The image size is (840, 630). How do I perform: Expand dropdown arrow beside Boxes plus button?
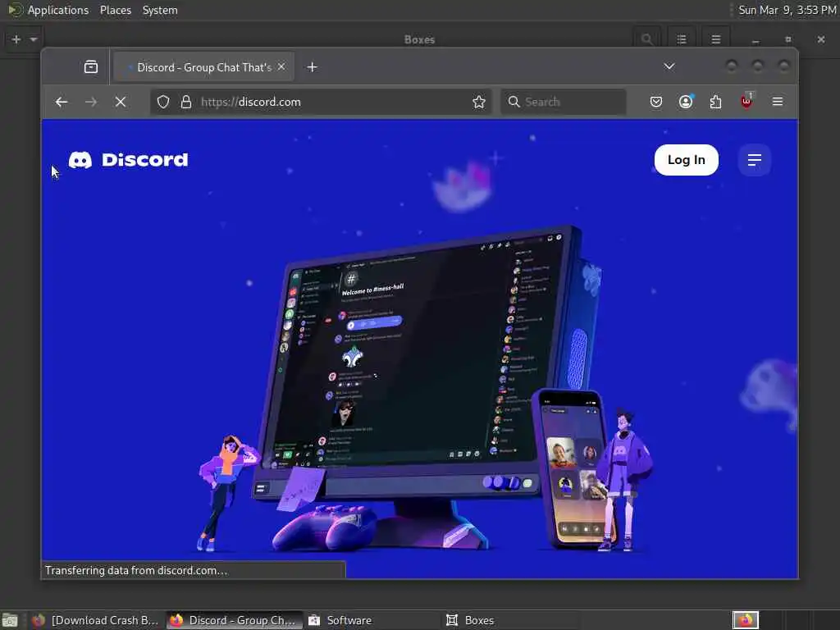[x=33, y=39]
